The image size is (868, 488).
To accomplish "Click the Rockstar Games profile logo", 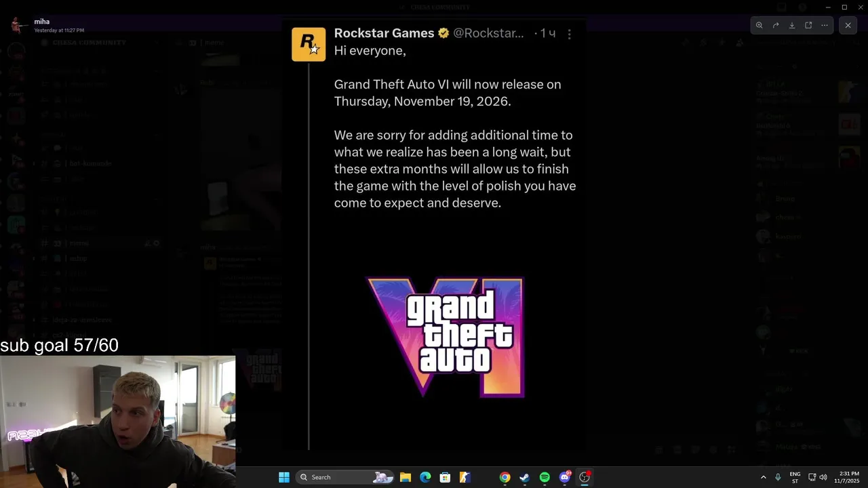I will pos(309,45).
